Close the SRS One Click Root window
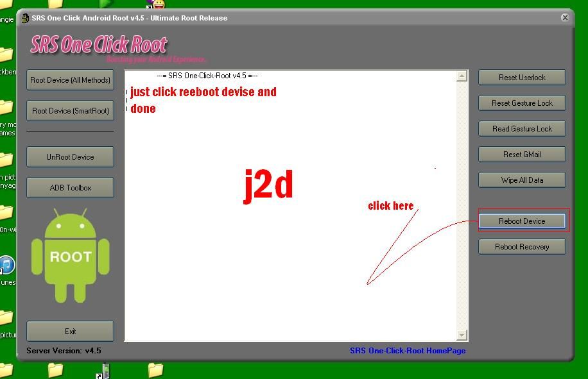The width and height of the screenshot is (588, 379). coord(565,18)
